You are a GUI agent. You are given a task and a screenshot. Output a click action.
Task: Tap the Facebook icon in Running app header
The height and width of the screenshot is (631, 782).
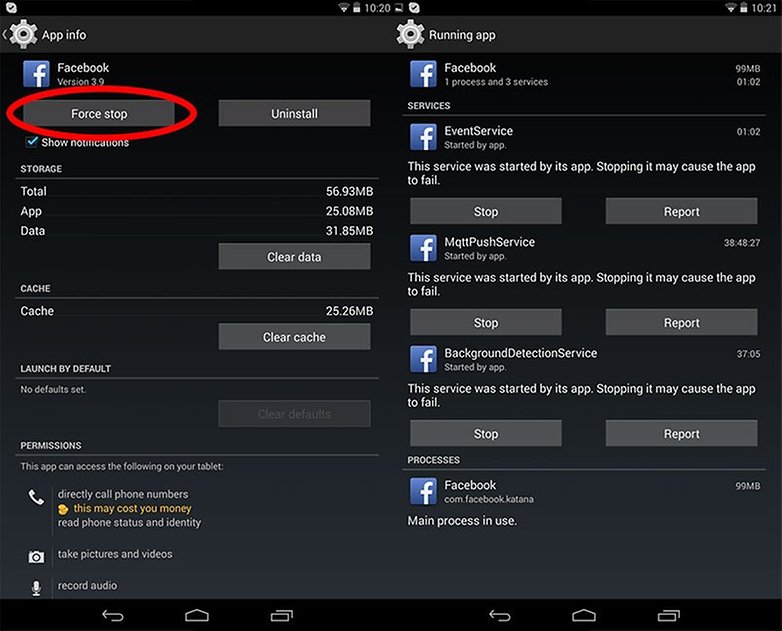pos(423,74)
